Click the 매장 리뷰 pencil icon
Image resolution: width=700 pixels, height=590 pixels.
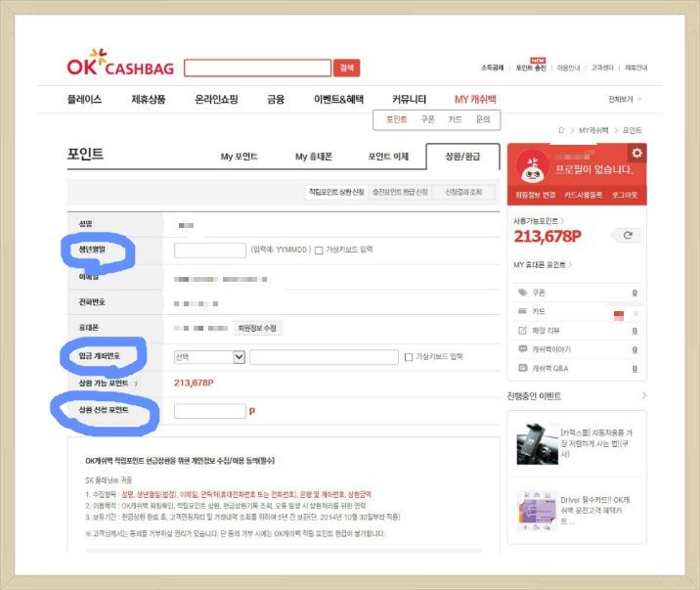pyautogui.click(x=522, y=331)
